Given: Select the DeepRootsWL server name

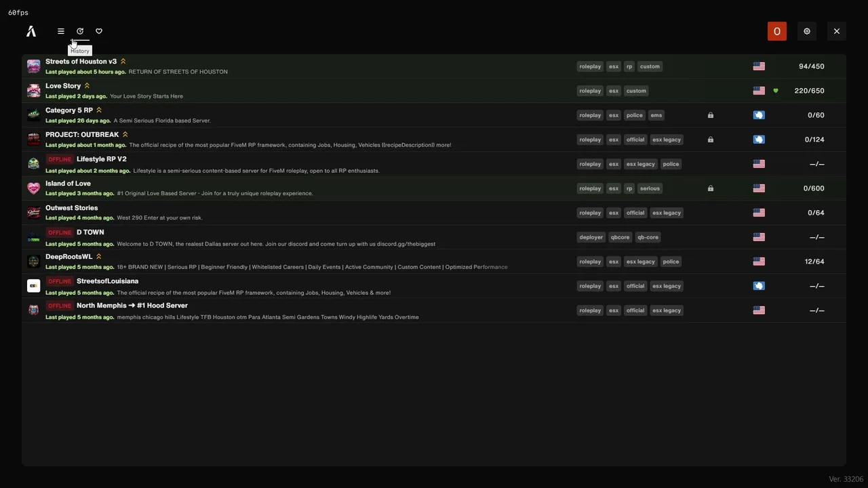Looking at the screenshot, I should point(68,257).
